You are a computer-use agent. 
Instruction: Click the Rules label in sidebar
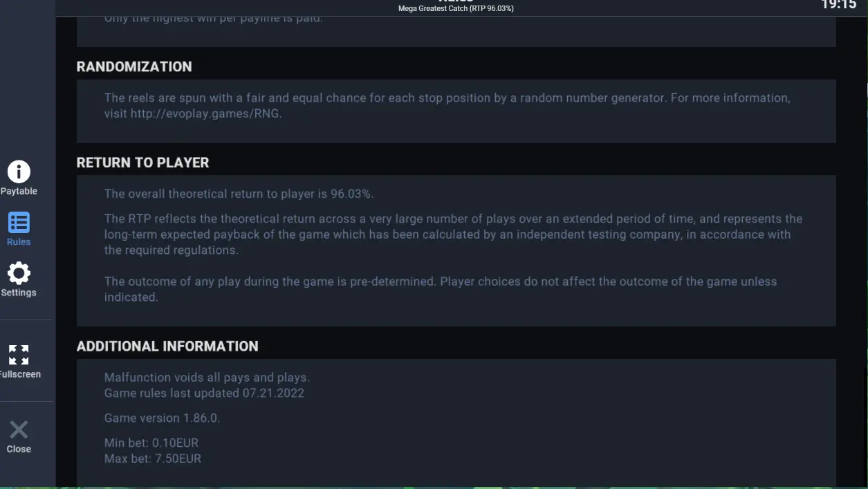coord(19,242)
